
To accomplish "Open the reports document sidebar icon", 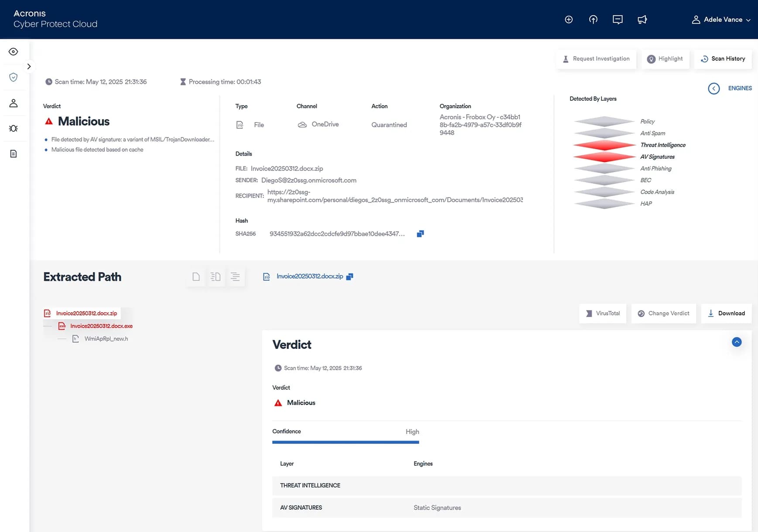I will (14, 153).
